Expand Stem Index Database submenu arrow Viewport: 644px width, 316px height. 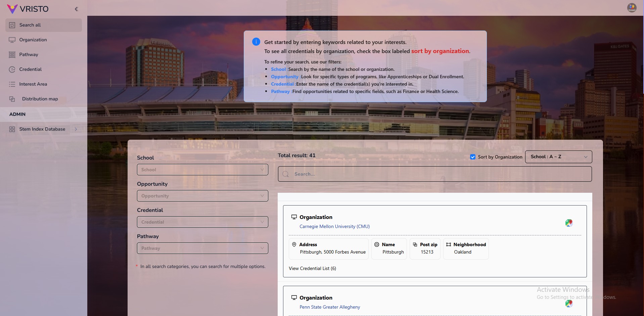coord(76,129)
